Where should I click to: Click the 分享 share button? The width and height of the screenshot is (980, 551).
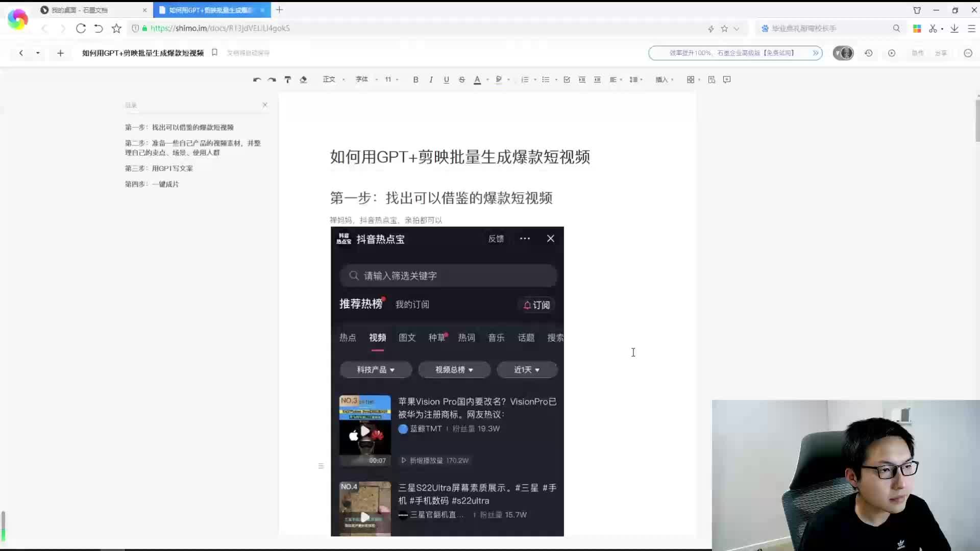(x=941, y=53)
